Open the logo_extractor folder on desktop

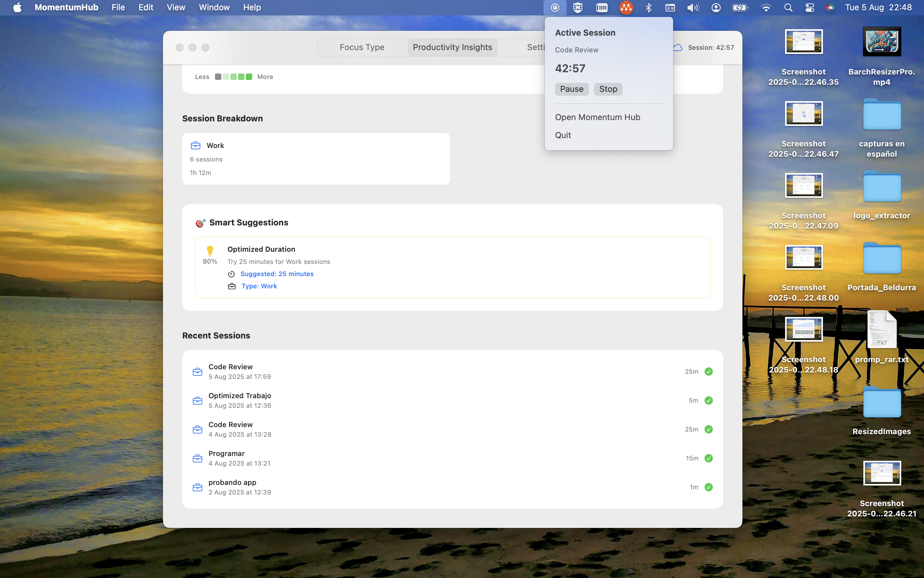(x=882, y=187)
